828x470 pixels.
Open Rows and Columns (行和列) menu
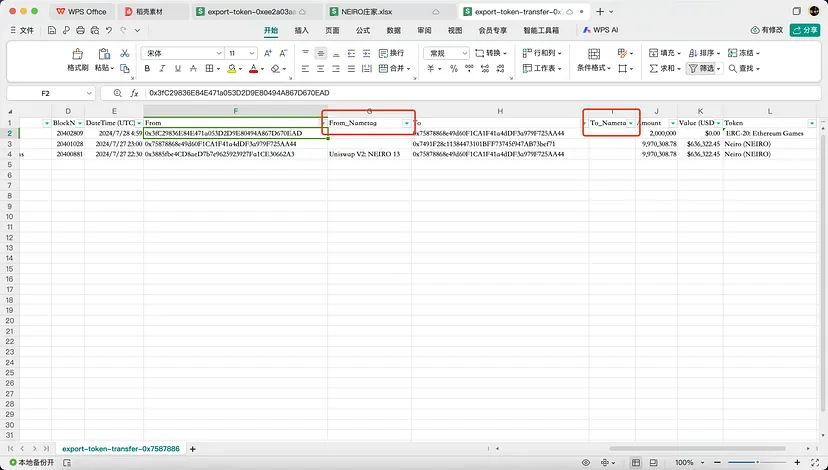click(542, 53)
